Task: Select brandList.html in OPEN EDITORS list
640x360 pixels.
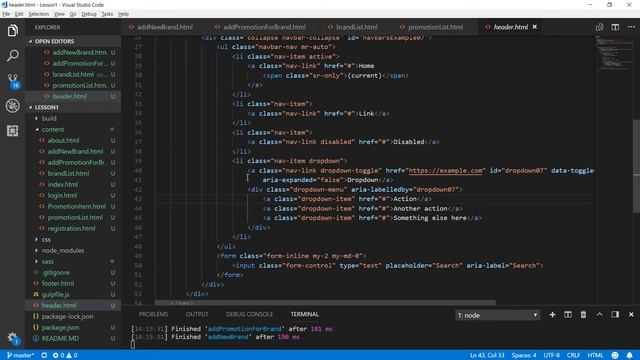Action: 73,75
